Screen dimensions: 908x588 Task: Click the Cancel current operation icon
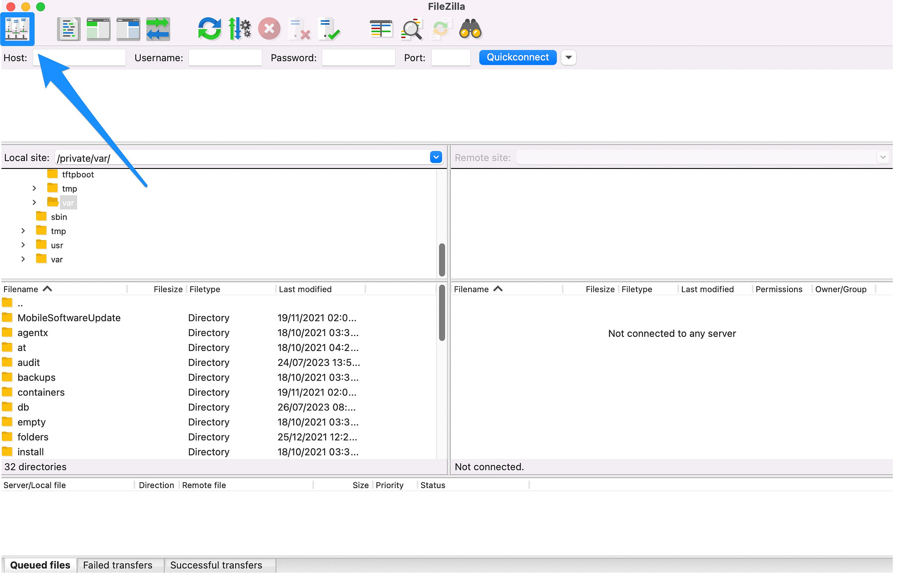(x=269, y=29)
